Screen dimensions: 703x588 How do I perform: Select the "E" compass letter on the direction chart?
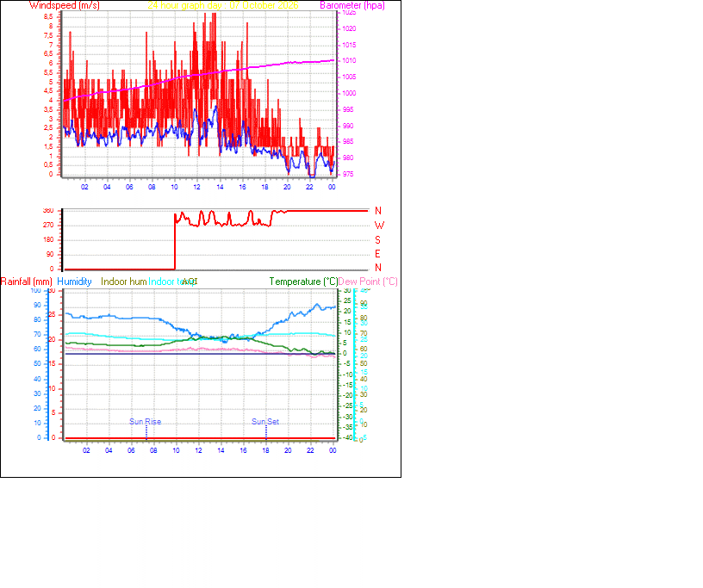tap(377, 254)
